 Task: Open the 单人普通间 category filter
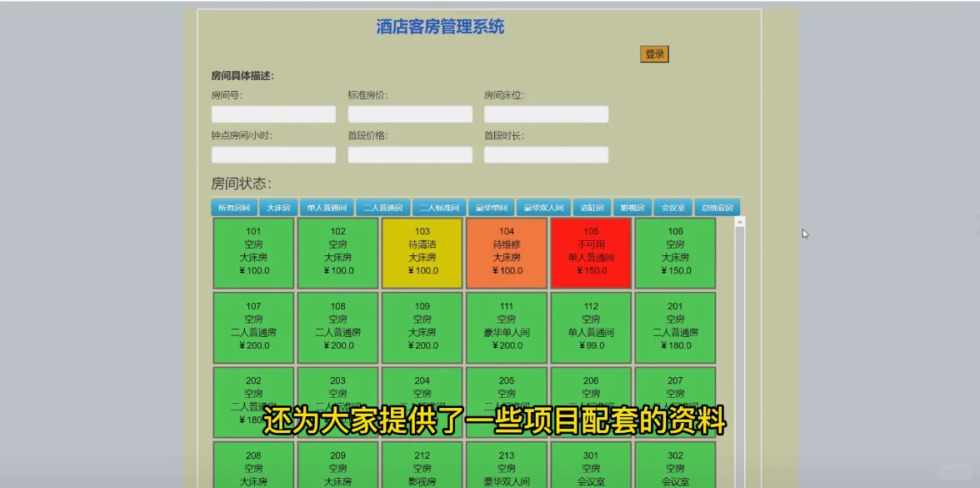click(327, 207)
